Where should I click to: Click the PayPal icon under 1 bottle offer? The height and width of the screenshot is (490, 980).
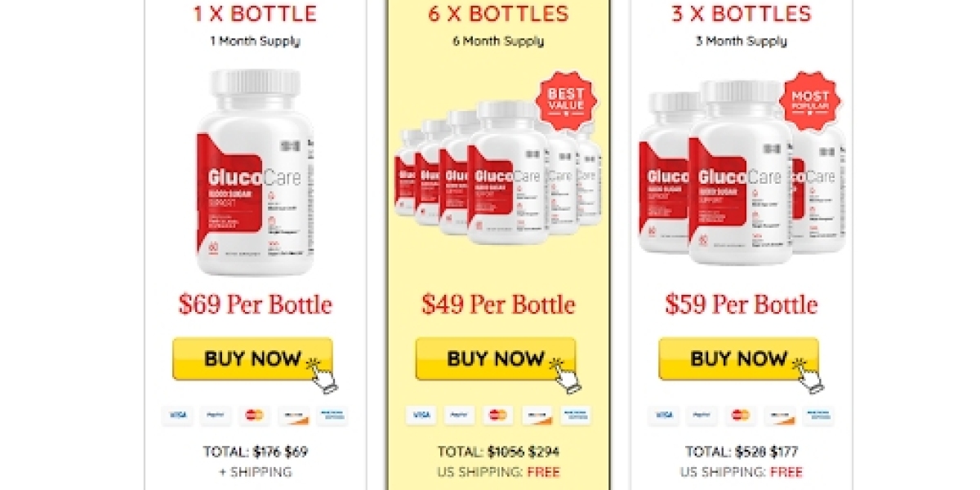click(x=216, y=416)
